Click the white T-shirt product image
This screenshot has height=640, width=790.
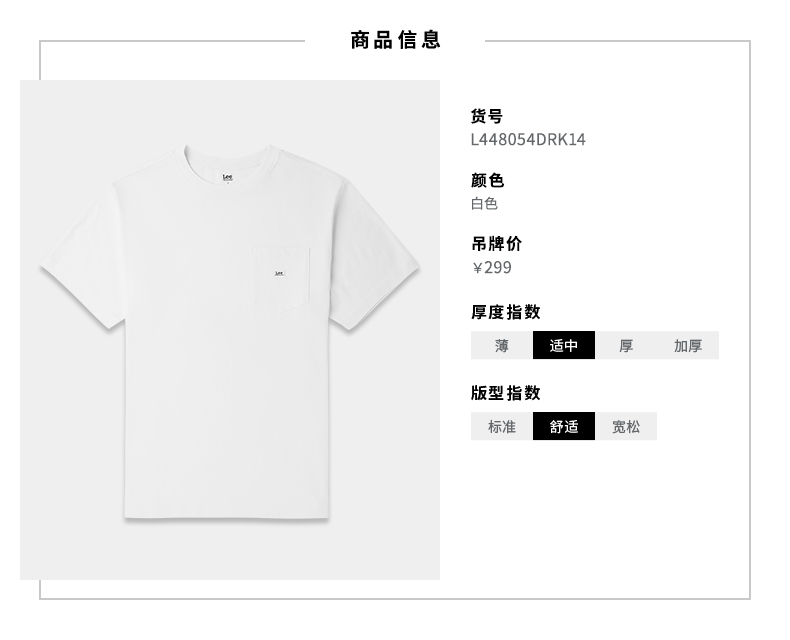[230, 330]
